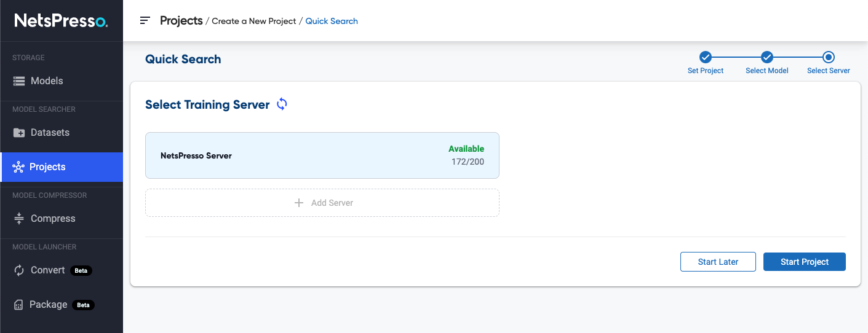
Task: Click the plus icon for Add Server
Action: pos(299,203)
